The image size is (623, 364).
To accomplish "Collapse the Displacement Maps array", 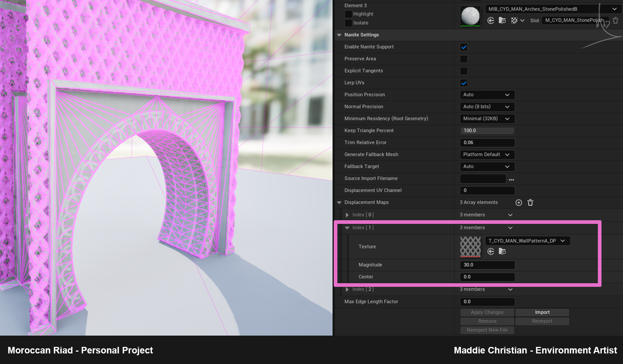I will coord(339,202).
